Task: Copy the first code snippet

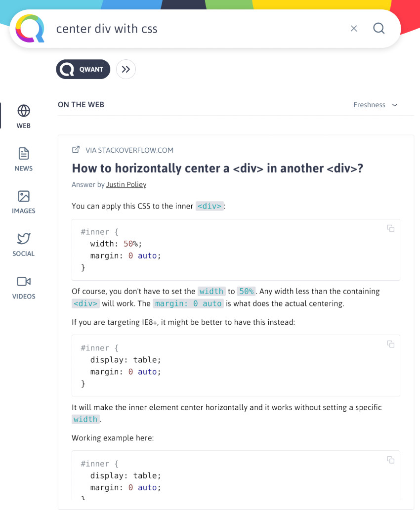Action: click(x=390, y=228)
